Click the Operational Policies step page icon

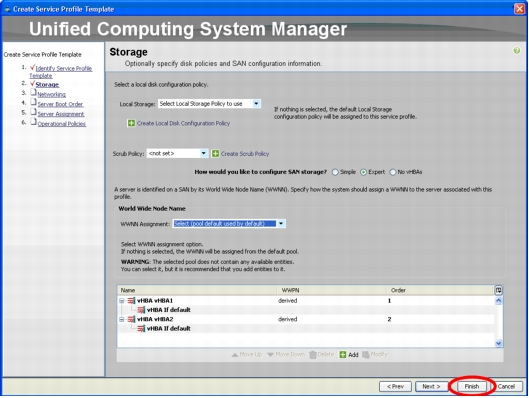tap(33, 121)
